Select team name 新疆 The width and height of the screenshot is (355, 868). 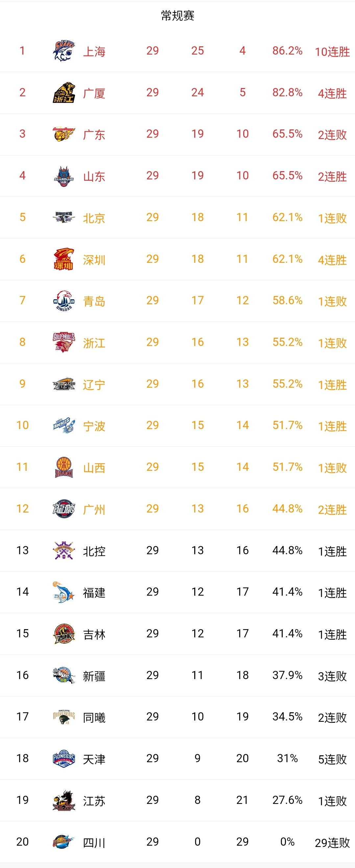click(x=94, y=675)
